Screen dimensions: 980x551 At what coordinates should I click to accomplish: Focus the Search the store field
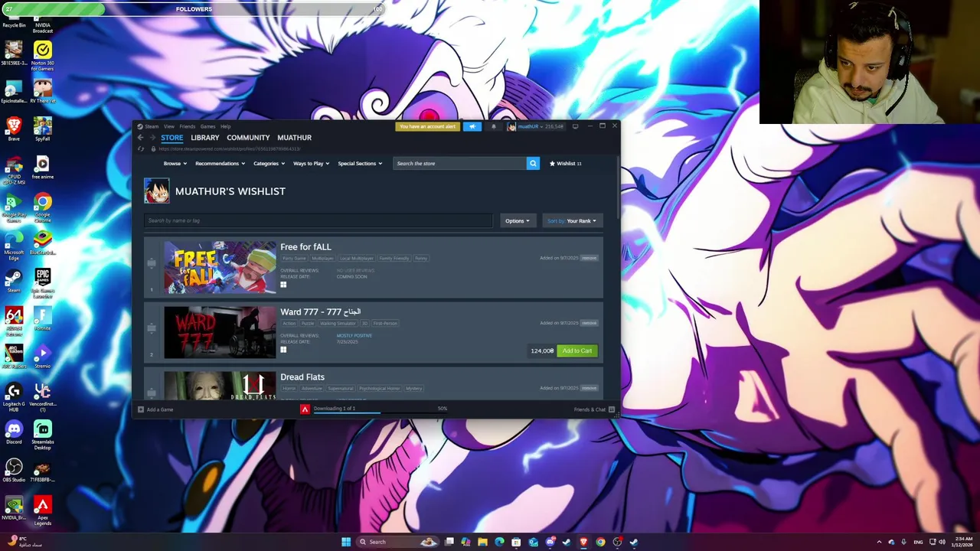tap(459, 163)
